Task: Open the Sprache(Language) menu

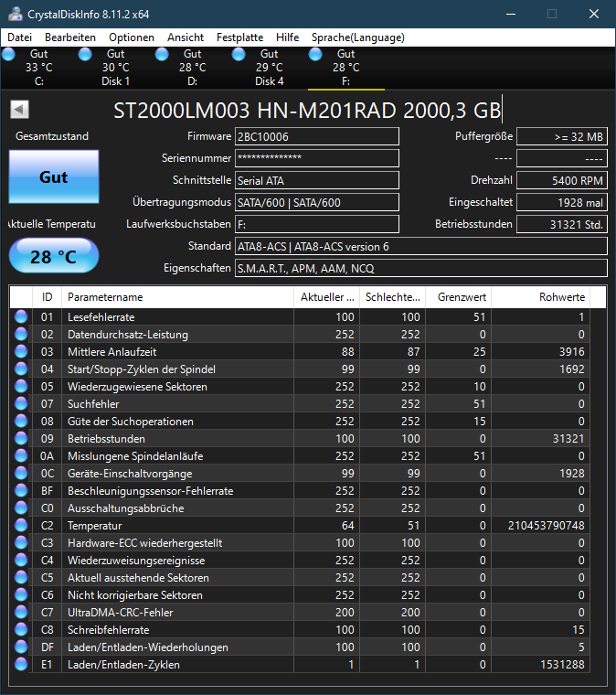Action: tap(358, 37)
